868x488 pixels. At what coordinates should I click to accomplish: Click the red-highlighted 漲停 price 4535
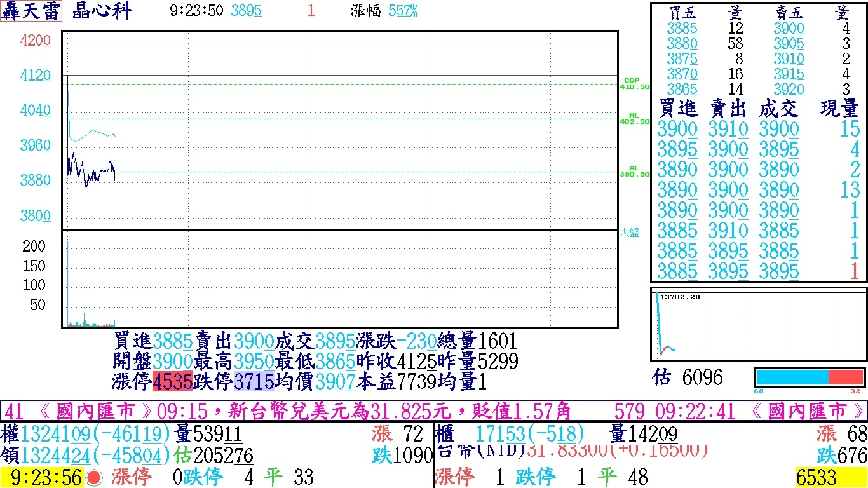(x=172, y=382)
